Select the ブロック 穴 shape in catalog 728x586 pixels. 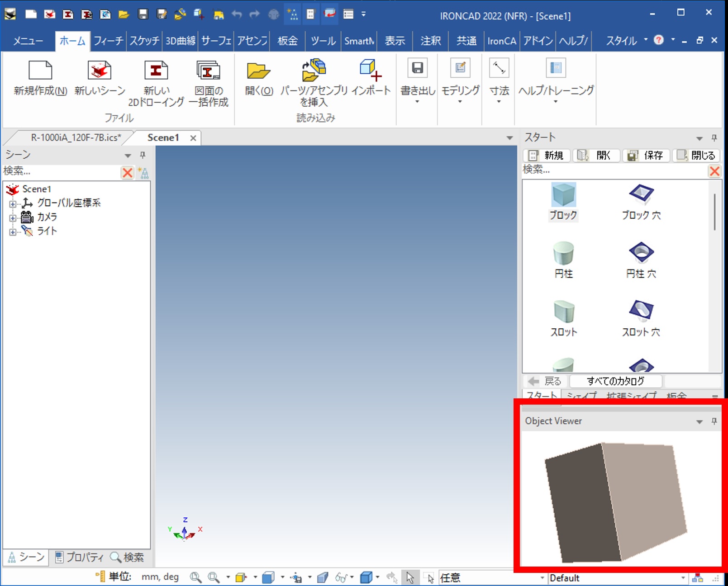pyautogui.click(x=641, y=202)
